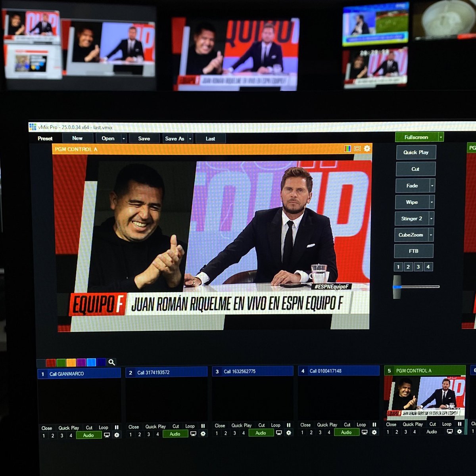476x476 pixels.
Task: Toggle Loop on input 5 PGM CONTROL A
Action: (x=447, y=424)
